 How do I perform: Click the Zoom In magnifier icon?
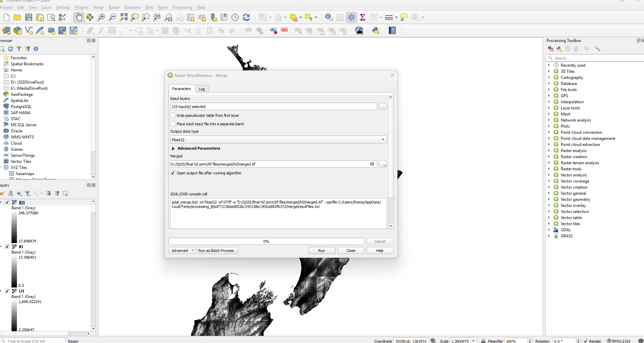101,17
